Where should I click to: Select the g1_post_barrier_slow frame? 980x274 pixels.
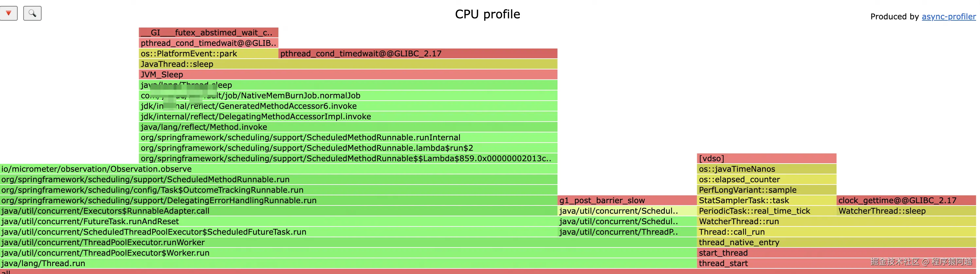point(626,201)
